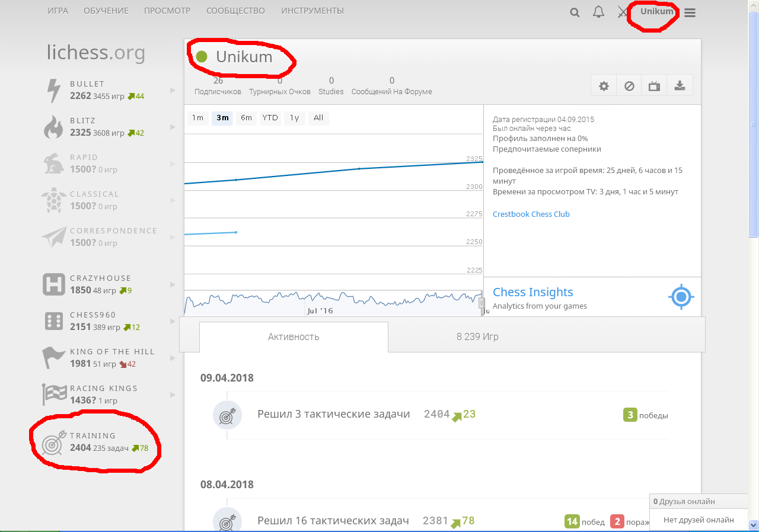
Task: Click the profile settings gear icon
Action: pos(604,86)
